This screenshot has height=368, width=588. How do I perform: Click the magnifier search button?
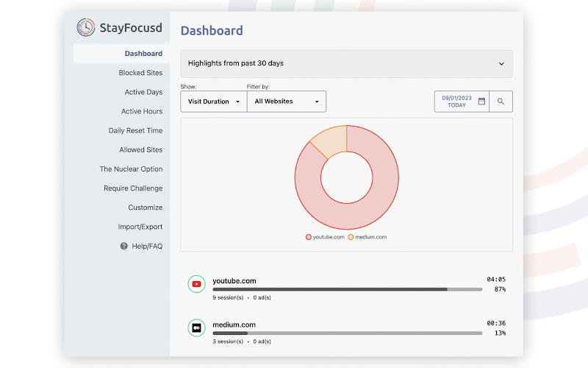[501, 102]
